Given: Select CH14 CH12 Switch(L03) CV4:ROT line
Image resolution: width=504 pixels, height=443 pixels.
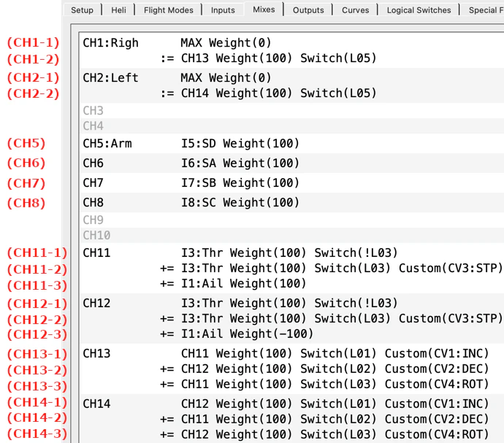Looking at the screenshot, I should tap(291, 435).
